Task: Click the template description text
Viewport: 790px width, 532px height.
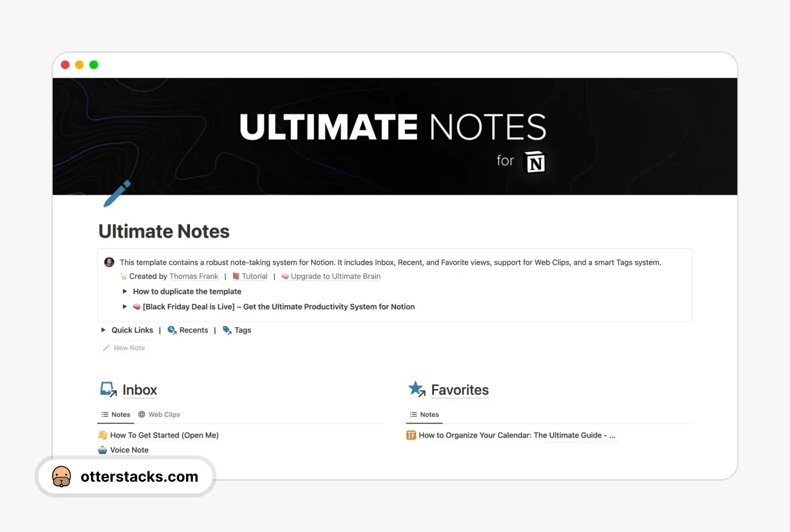Action: pyautogui.click(x=390, y=263)
